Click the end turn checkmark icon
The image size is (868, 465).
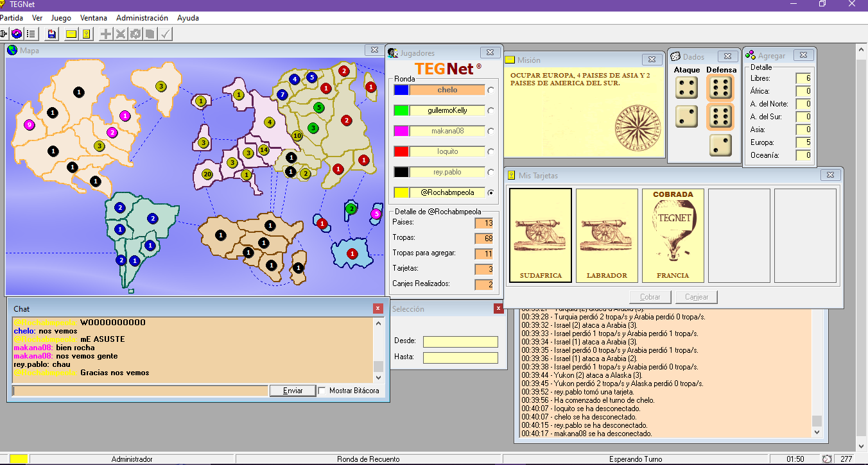[165, 33]
